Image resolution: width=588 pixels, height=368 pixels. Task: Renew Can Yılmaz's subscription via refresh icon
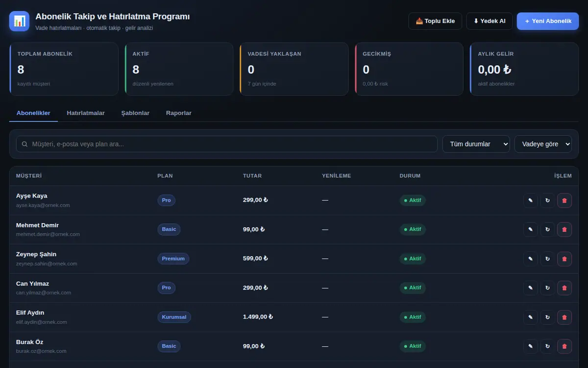coord(547,288)
